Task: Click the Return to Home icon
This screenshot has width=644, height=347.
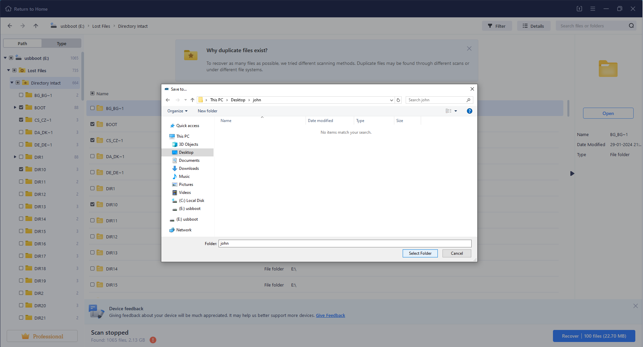Action: pos(8,9)
